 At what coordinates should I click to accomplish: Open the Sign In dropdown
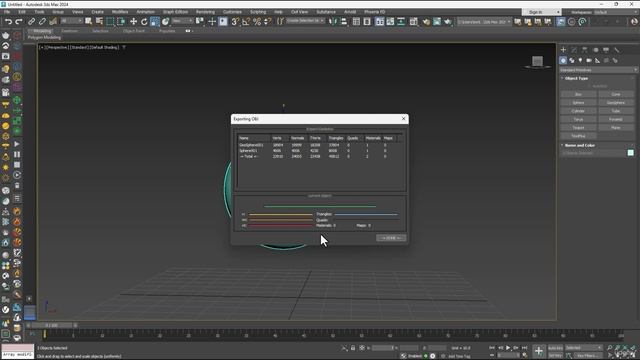pyautogui.click(x=542, y=12)
